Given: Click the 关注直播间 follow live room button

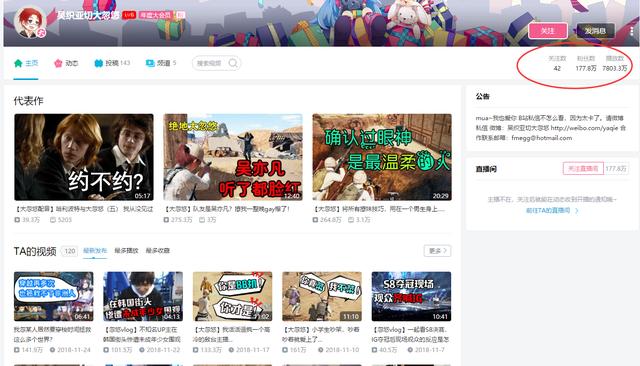Looking at the screenshot, I should click(x=583, y=169).
